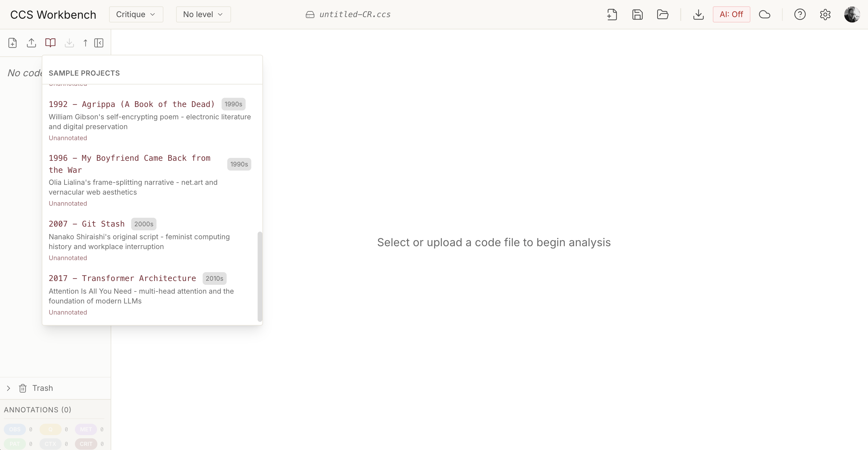Click the save project floppy icon

(637, 15)
